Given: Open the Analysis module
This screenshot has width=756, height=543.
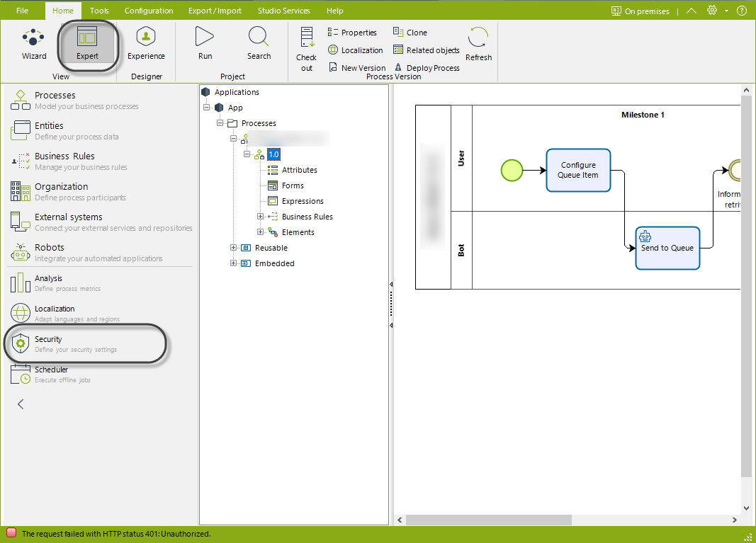Looking at the screenshot, I should [x=55, y=282].
